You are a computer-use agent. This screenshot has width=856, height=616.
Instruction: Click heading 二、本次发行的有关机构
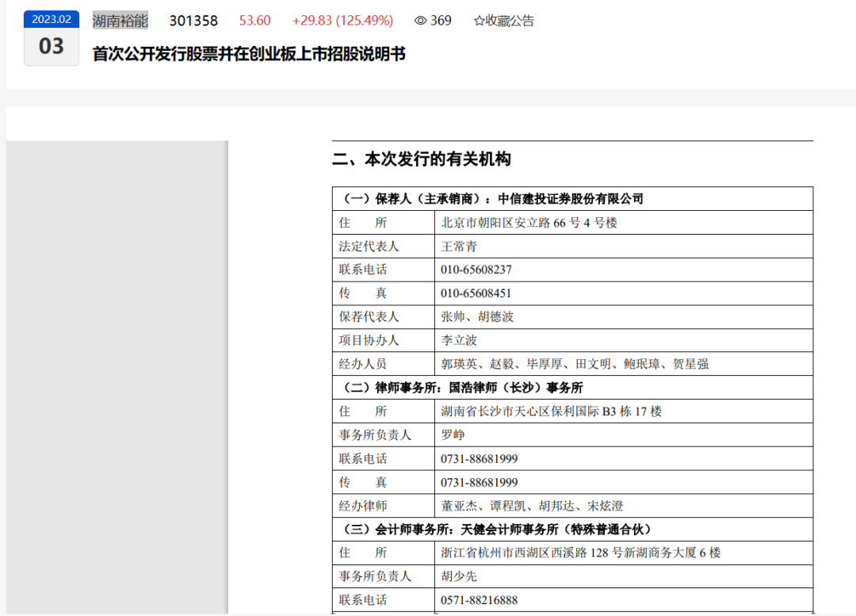422,159
